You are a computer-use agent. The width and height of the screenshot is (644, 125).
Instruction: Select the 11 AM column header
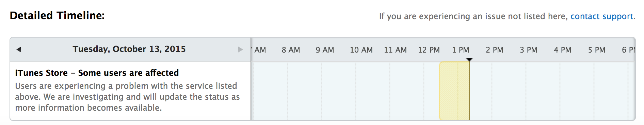[x=395, y=50]
